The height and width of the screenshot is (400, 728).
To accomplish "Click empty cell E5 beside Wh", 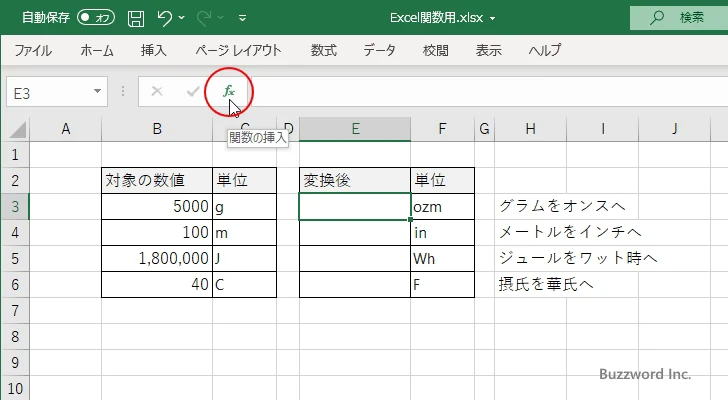I will (x=355, y=258).
